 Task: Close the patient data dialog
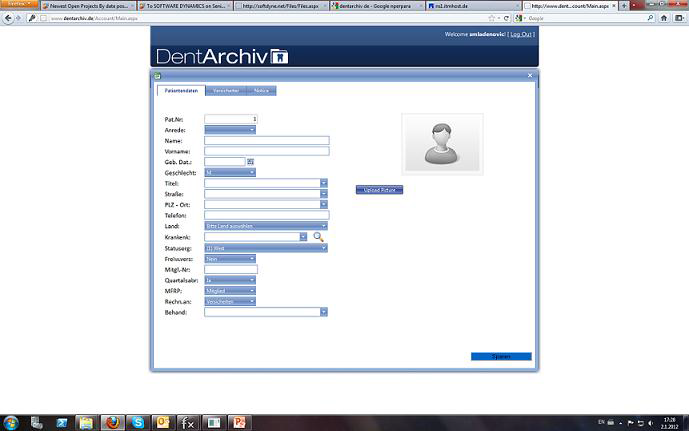tap(530, 76)
